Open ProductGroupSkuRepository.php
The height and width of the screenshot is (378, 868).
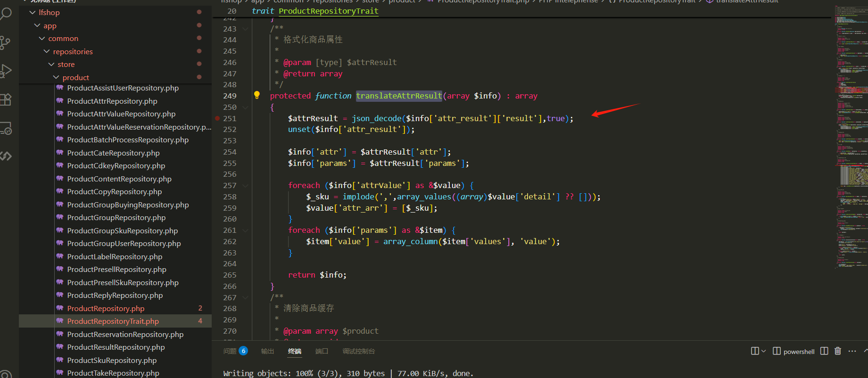(x=123, y=230)
